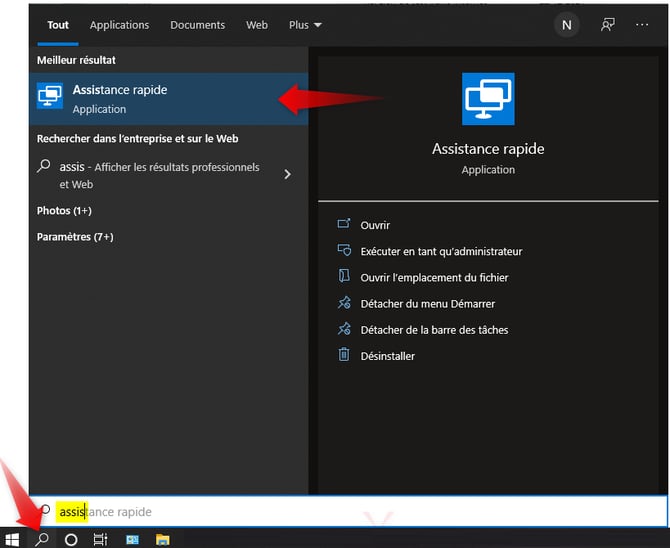Expand the assis web results chevron

tap(288, 174)
